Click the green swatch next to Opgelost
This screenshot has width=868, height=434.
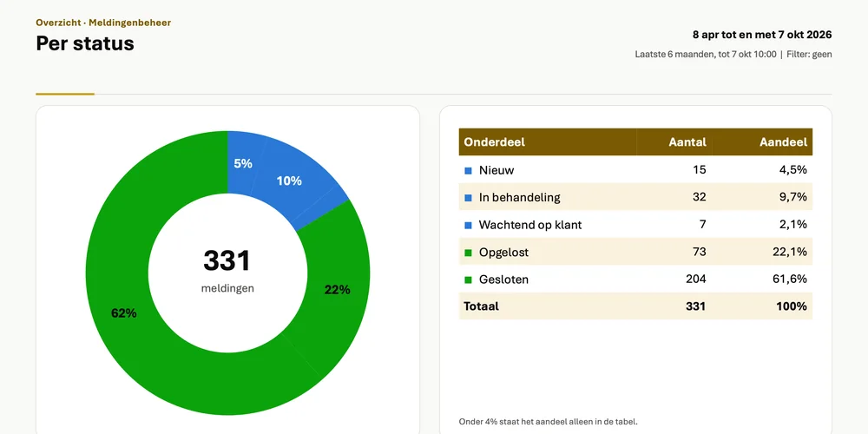click(x=468, y=253)
